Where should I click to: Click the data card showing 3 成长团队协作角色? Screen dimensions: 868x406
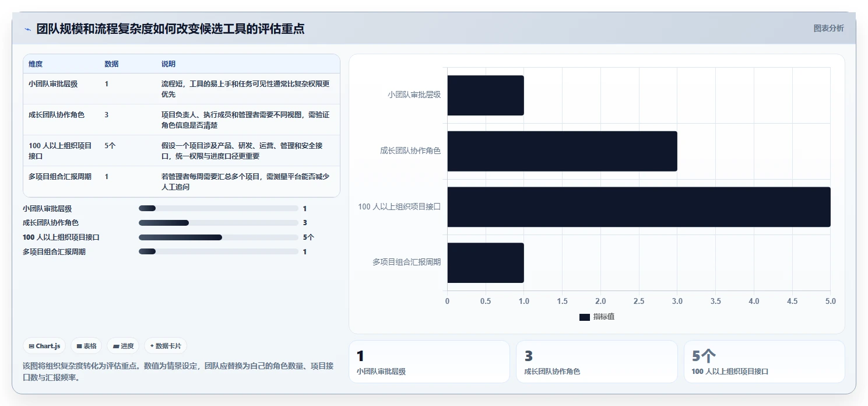click(597, 362)
